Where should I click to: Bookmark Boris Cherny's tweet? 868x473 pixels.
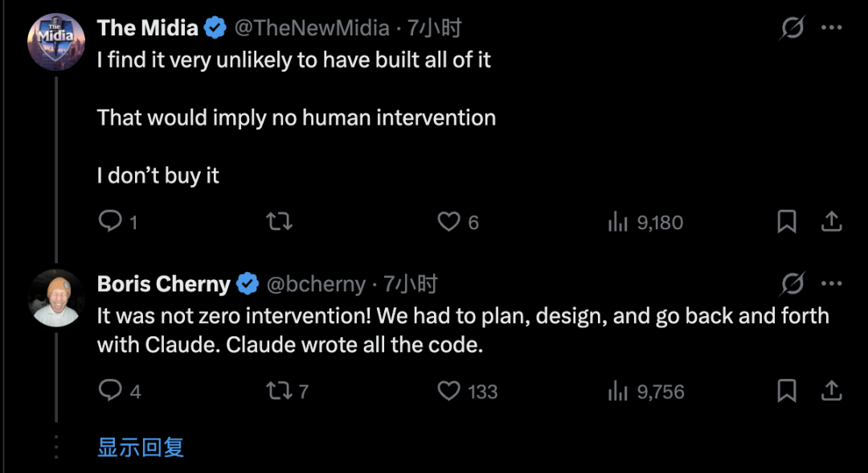tap(787, 391)
